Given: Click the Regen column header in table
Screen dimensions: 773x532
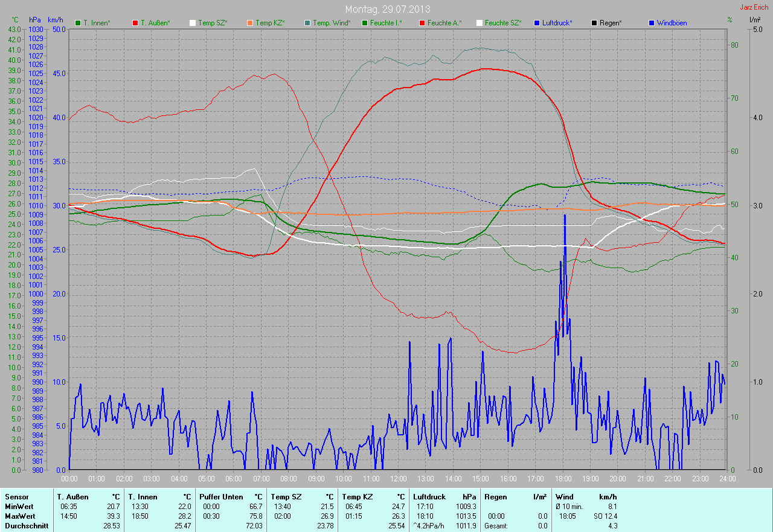Looking at the screenshot, I should (495, 497).
